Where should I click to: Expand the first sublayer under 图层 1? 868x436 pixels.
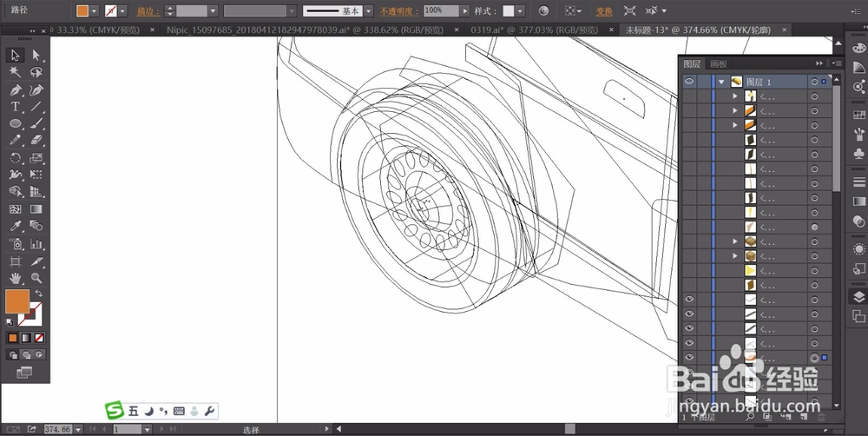[735, 96]
